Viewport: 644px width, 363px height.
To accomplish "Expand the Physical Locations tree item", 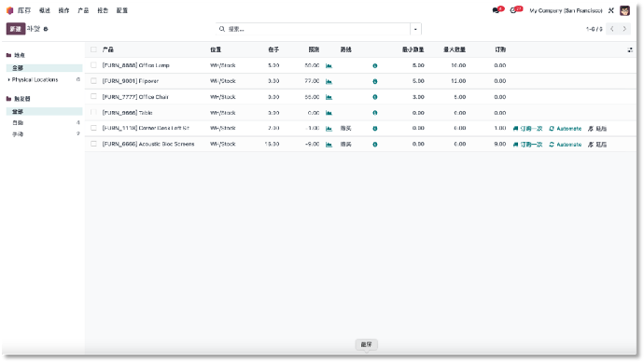I will click(8, 79).
